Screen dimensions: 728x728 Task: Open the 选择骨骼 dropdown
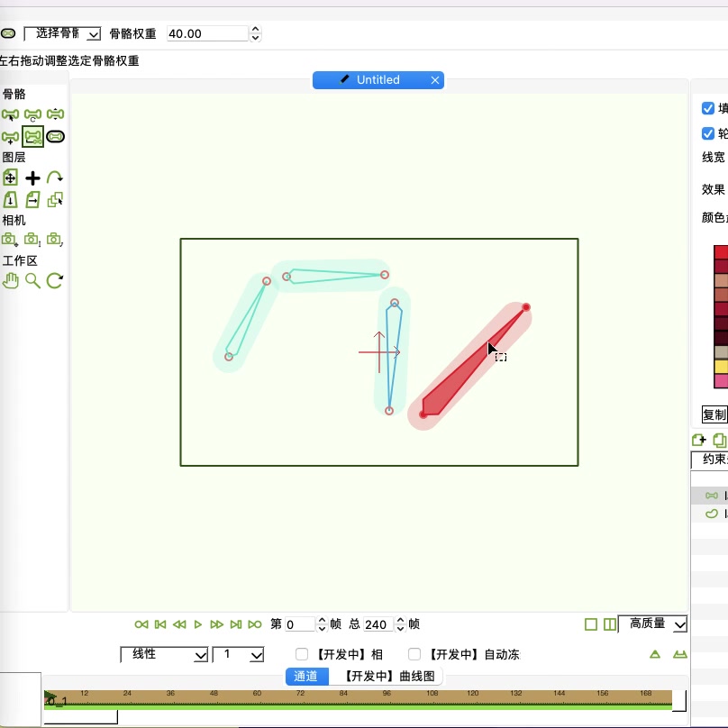(62, 33)
